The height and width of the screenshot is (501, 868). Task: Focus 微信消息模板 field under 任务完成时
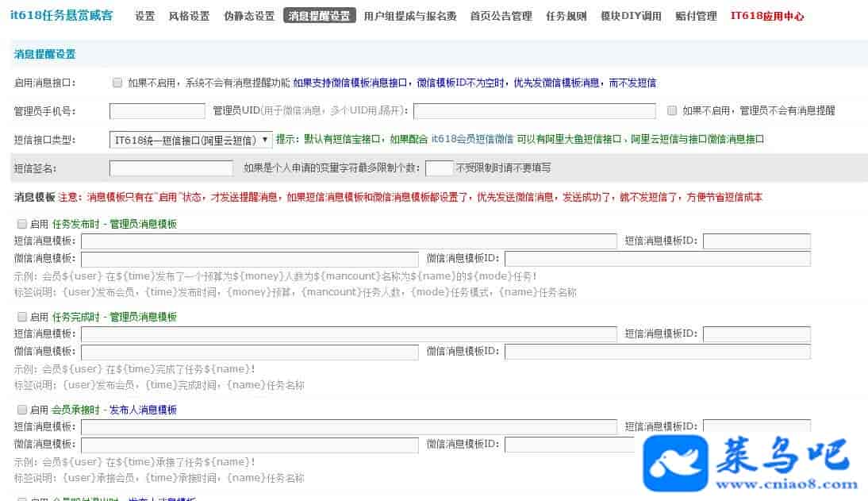[250, 352]
